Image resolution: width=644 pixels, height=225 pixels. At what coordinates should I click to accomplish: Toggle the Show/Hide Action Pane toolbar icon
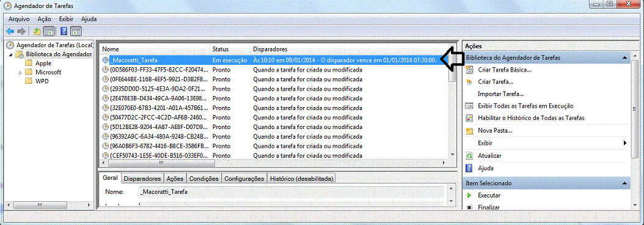(x=76, y=31)
